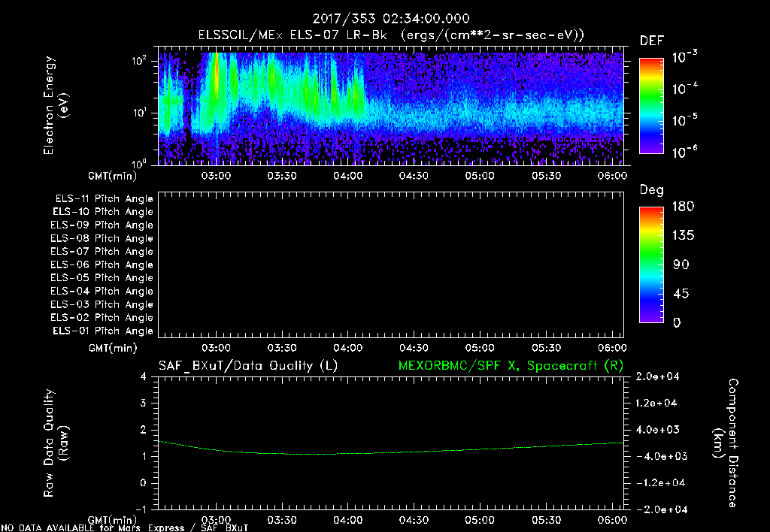Click the ELS-10 Pitch Angle row label
The image size is (770, 532).
pyautogui.click(x=103, y=212)
